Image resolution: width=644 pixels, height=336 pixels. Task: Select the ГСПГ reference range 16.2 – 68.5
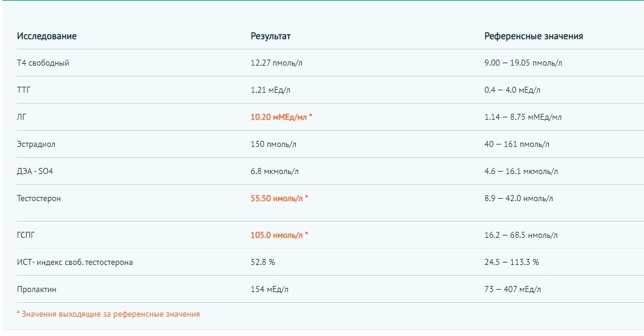[x=521, y=235]
